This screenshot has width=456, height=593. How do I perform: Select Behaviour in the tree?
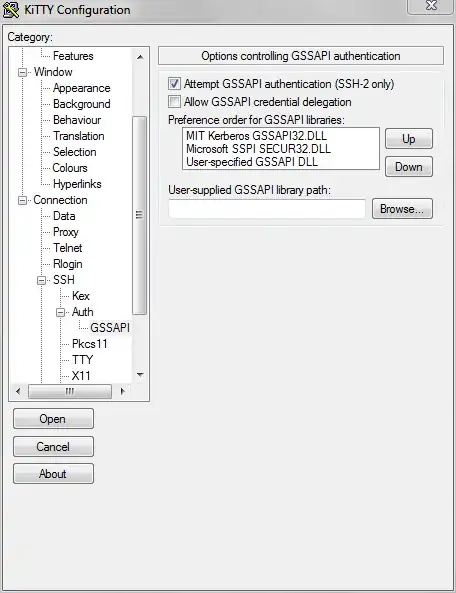pos(77,120)
